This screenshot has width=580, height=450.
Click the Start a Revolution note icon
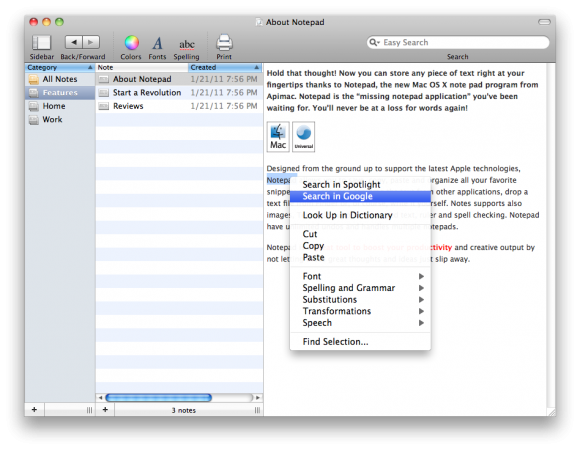(x=104, y=93)
